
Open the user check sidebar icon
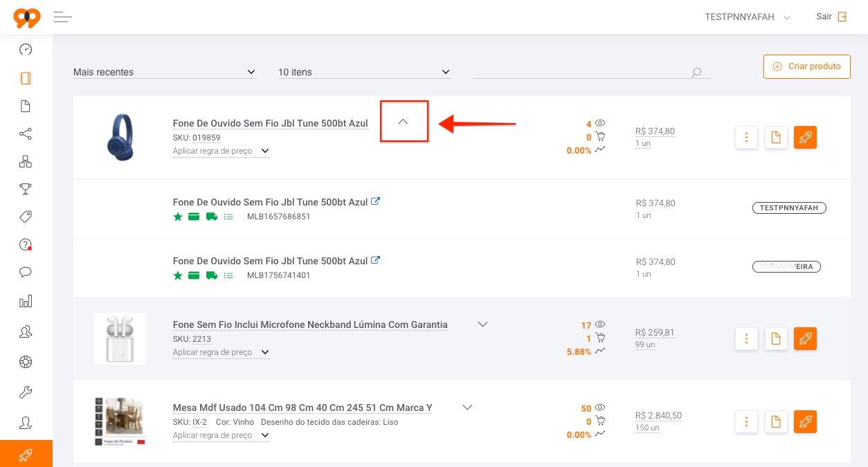pyautogui.click(x=26, y=423)
